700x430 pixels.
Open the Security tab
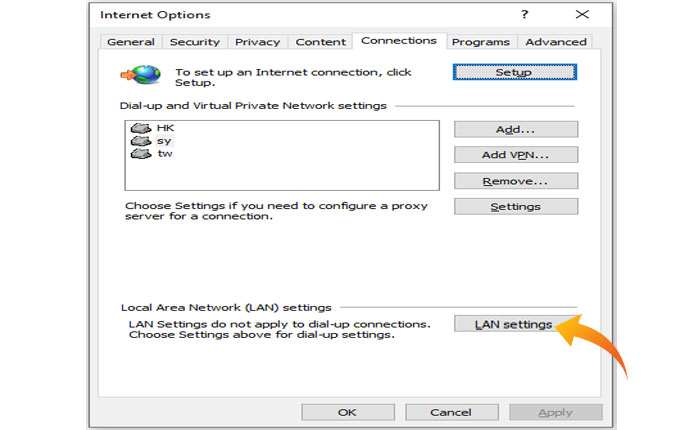(x=194, y=42)
